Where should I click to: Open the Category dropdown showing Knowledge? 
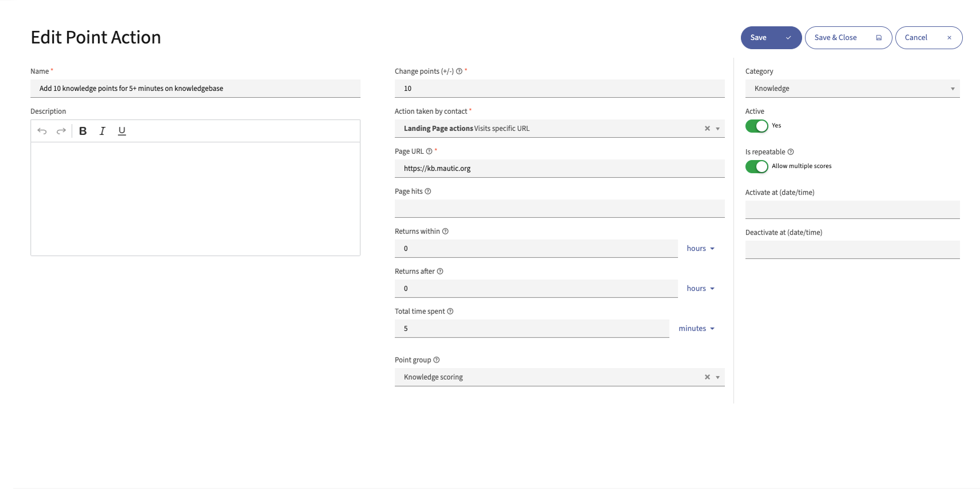[852, 89]
